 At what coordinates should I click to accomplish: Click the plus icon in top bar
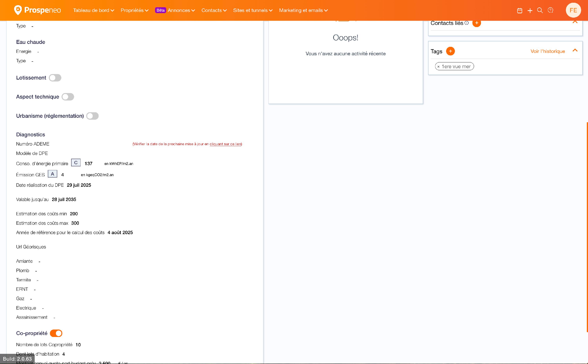coord(530,11)
